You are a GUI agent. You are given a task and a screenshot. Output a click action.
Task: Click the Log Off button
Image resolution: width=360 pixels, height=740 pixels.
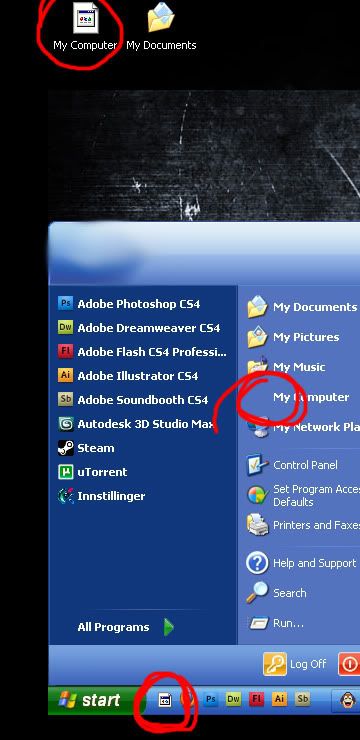tap(295, 664)
